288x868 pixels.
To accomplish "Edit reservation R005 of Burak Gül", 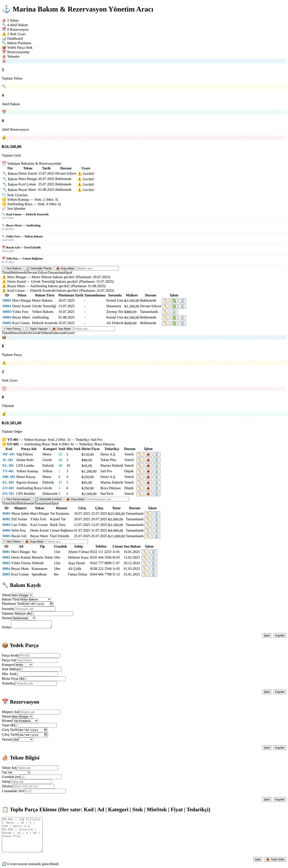I will pos(148,536).
